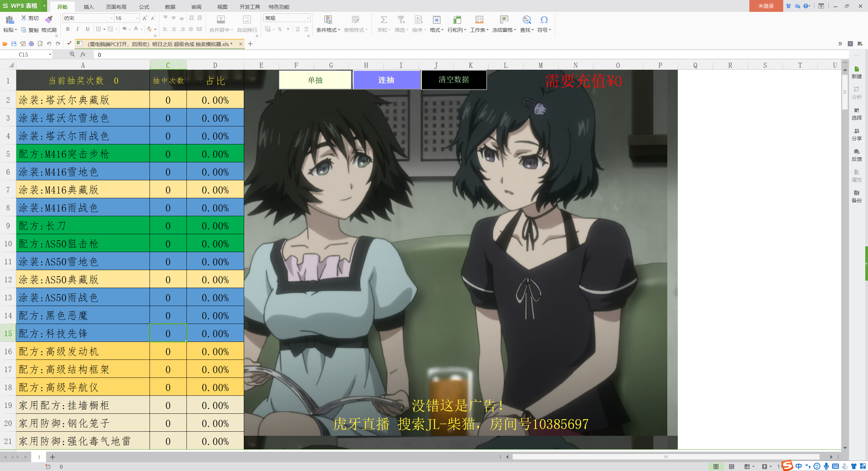
Task: Click Backup in right sidebar
Action: point(856,197)
